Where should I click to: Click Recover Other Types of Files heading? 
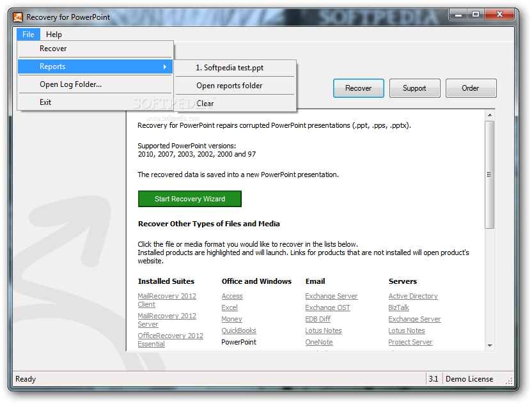208,224
